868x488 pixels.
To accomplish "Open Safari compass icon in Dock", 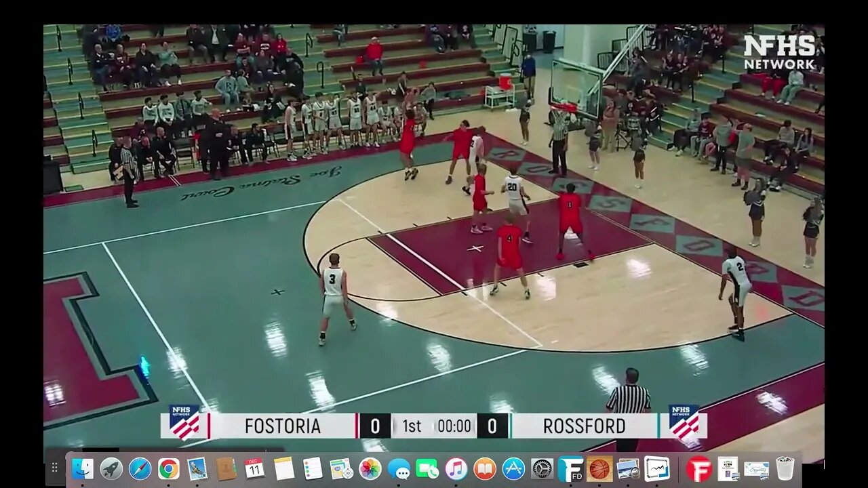I will click(140, 468).
